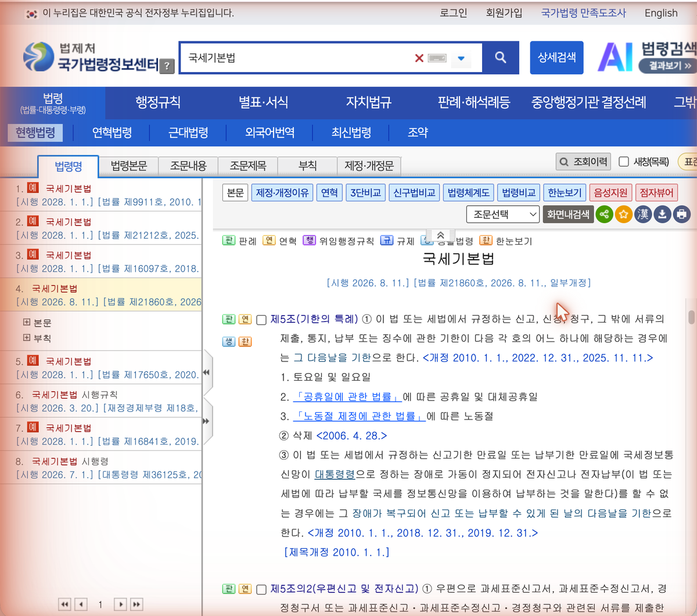
Task: Go to the next results page
Action: pyautogui.click(x=120, y=604)
